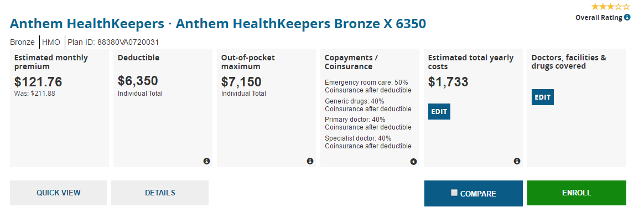Click the $7,150 out-of-pocket maximum value
644x212 pixels.
(x=241, y=82)
